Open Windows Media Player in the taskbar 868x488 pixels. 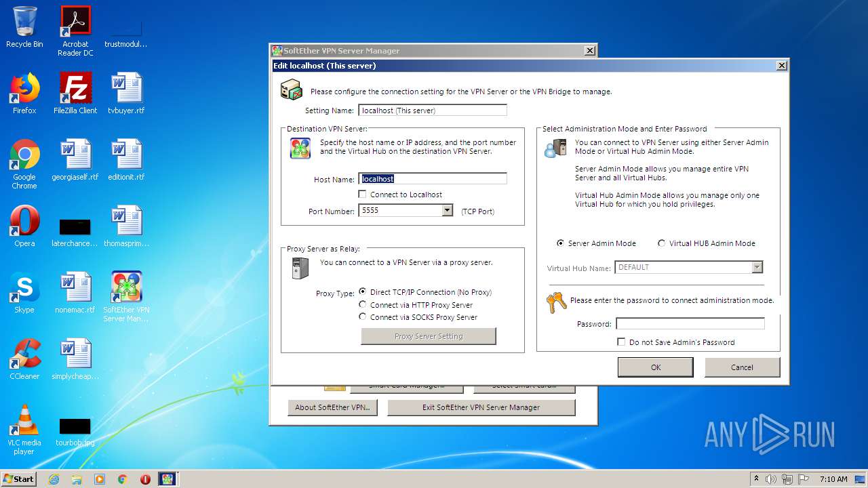tap(100, 479)
